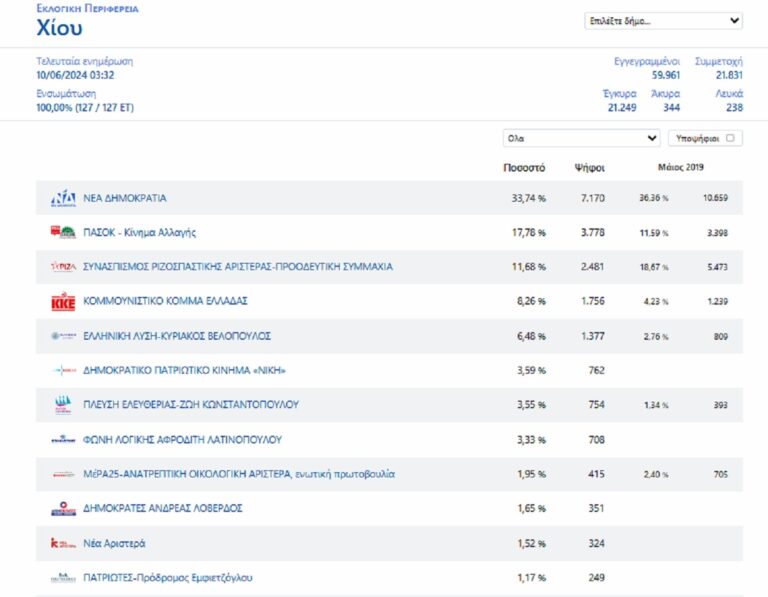Viewport: 768px width, 597px height.
Task: Open the Νέα Αριστερά party link
Action: [x=114, y=544]
